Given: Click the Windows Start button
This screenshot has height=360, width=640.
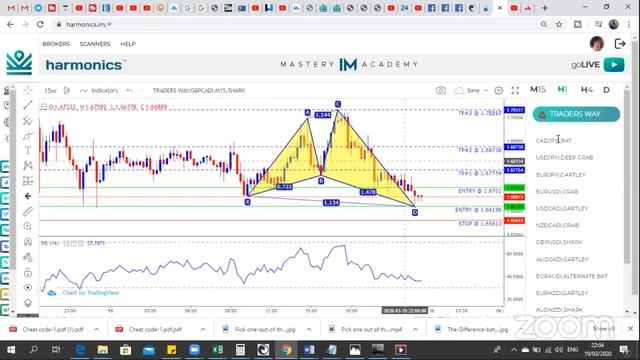Looking at the screenshot, I should [11, 349].
